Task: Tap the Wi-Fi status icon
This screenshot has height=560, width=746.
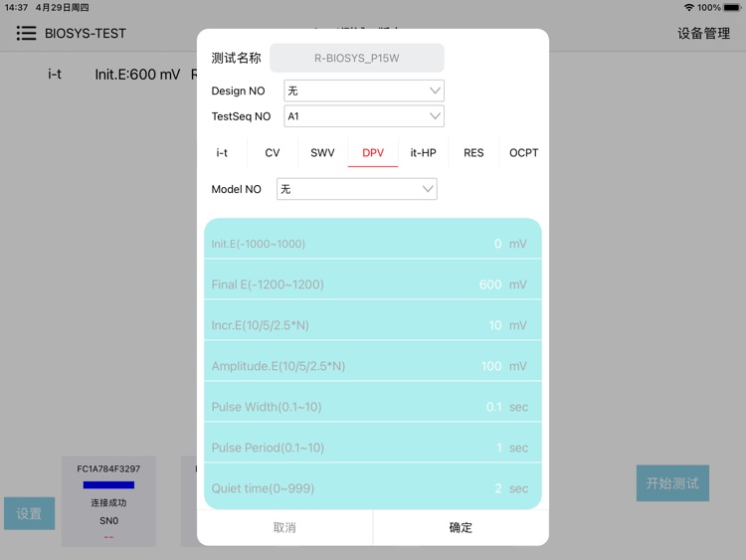Action: point(689,8)
